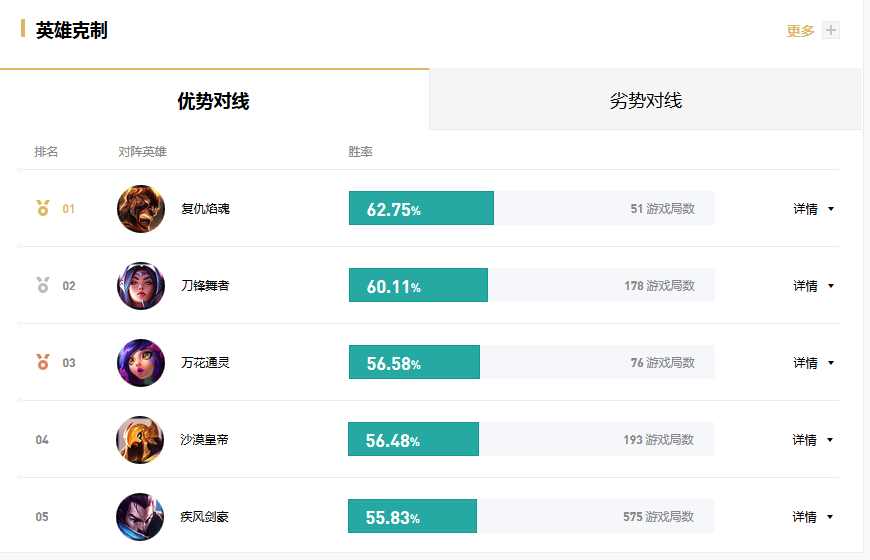Open the 更多 link
Screen dimensions: 870x560
point(800,31)
